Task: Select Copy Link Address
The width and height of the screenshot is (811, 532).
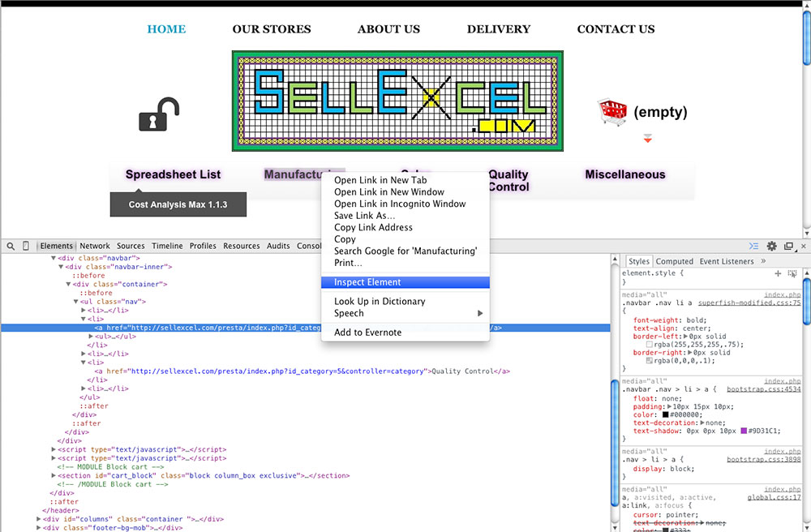Action: tap(405, 228)
